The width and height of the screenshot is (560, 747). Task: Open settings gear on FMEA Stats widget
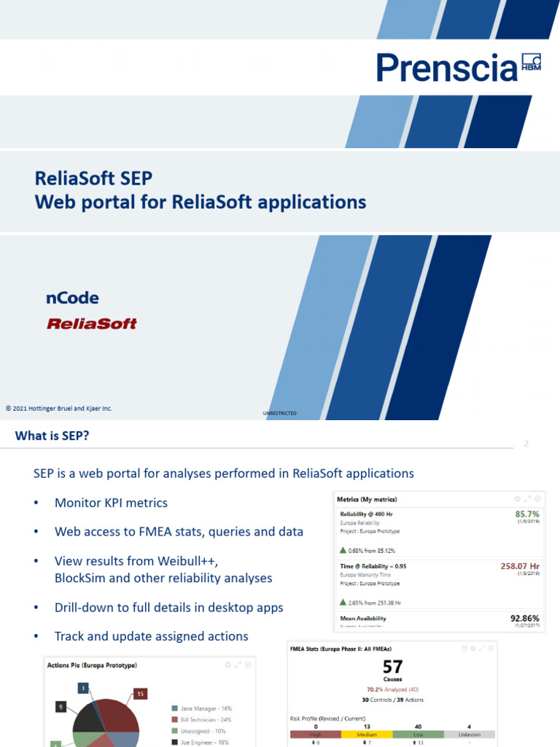[472, 649]
